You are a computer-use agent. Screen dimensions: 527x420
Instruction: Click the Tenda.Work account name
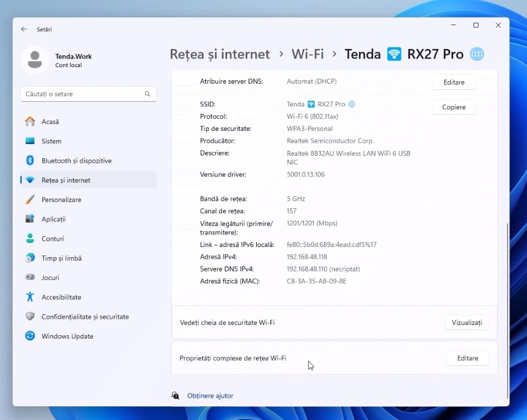[73, 56]
